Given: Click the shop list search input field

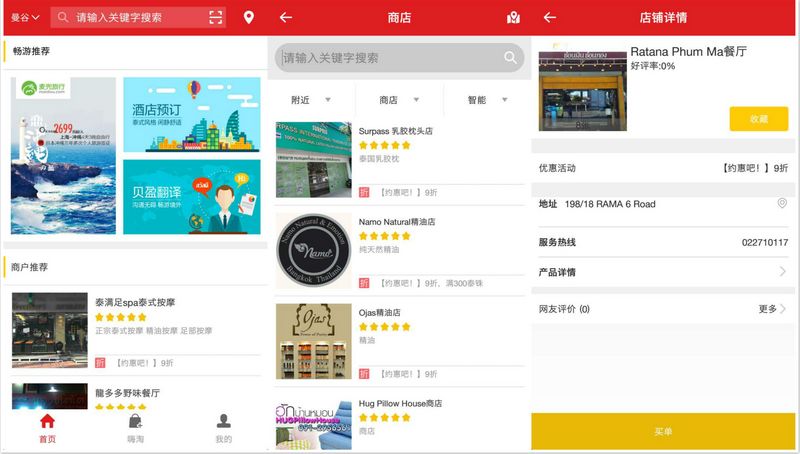Looking at the screenshot, I should coord(399,58).
